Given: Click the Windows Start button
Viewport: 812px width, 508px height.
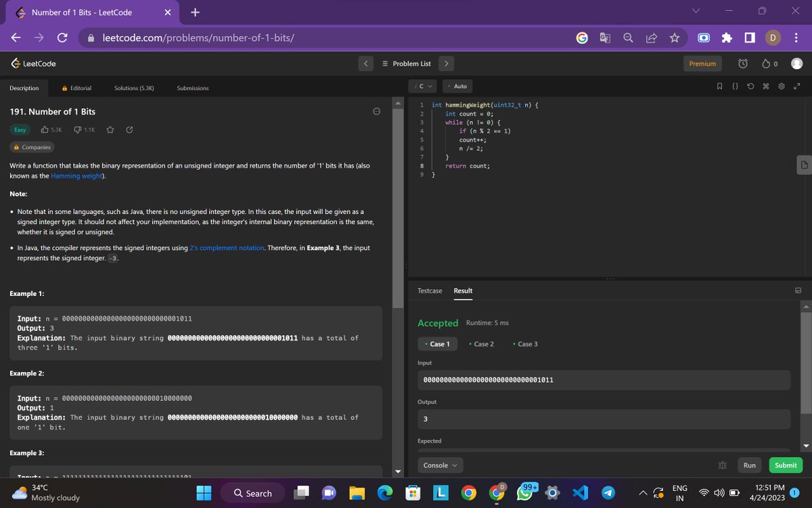Looking at the screenshot, I should [204, 493].
